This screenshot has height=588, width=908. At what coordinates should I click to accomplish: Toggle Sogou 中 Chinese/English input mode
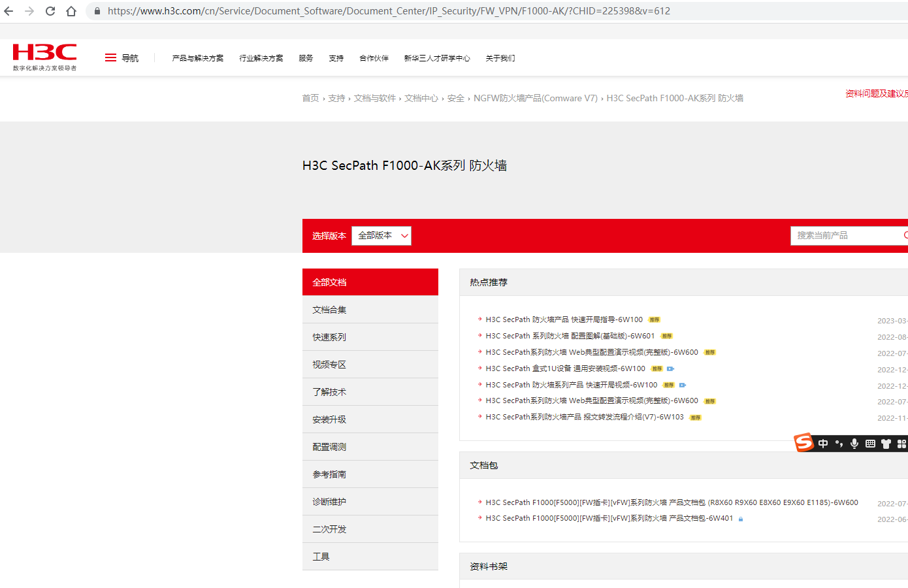pos(823,444)
